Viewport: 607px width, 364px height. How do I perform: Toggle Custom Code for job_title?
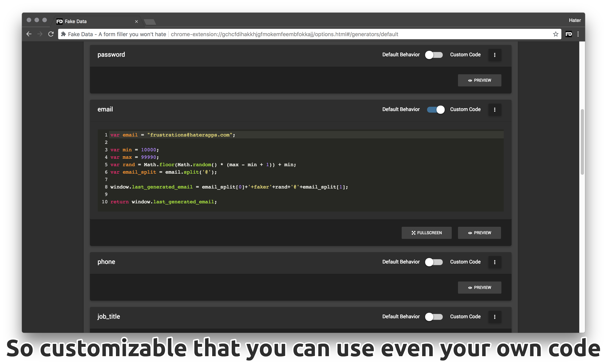pyautogui.click(x=434, y=317)
